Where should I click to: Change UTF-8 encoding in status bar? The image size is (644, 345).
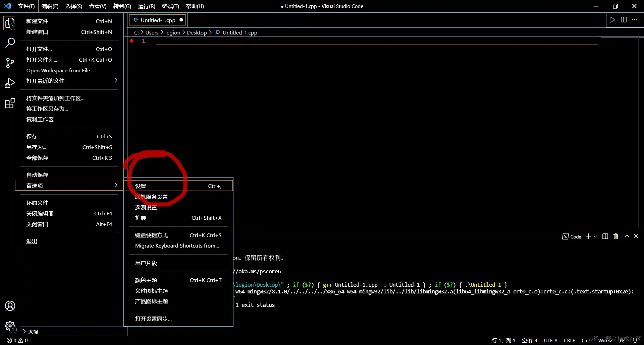(x=551, y=340)
